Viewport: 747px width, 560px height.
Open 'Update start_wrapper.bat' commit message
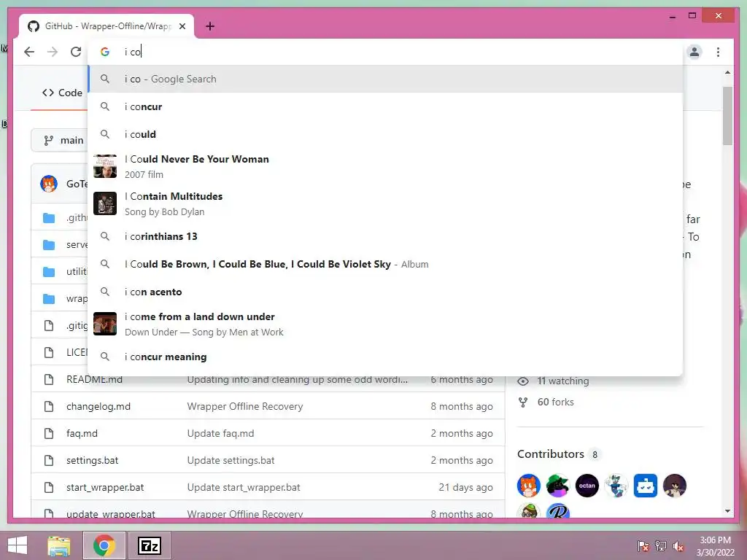[x=244, y=487]
